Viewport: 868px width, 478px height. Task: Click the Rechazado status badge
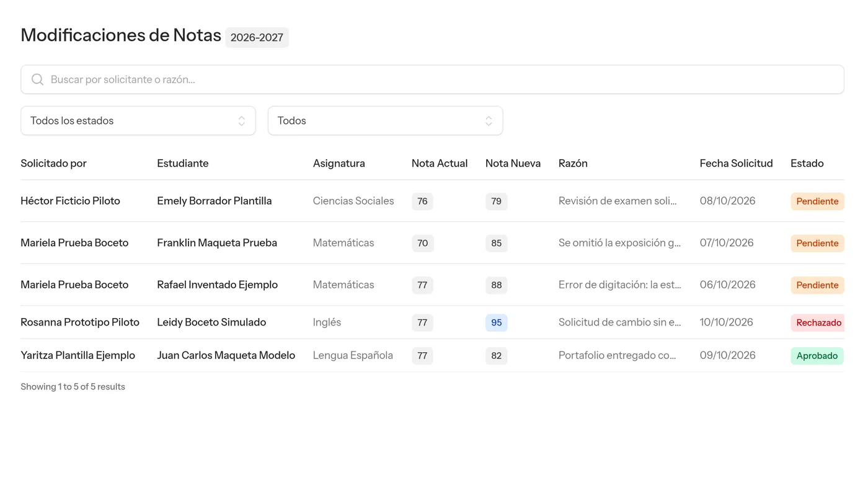pyautogui.click(x=818, y=323)
